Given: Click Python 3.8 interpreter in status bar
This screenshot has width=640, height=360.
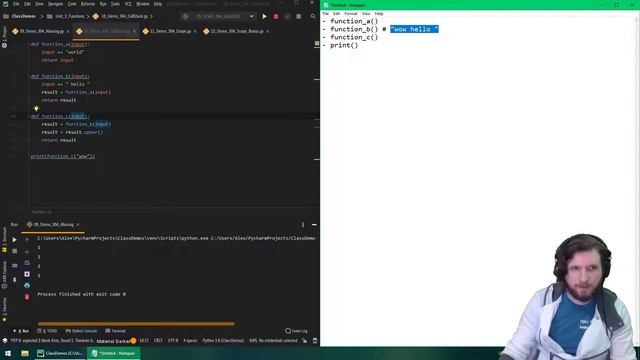Looking at the screenshot, I should tap(223, 340).
